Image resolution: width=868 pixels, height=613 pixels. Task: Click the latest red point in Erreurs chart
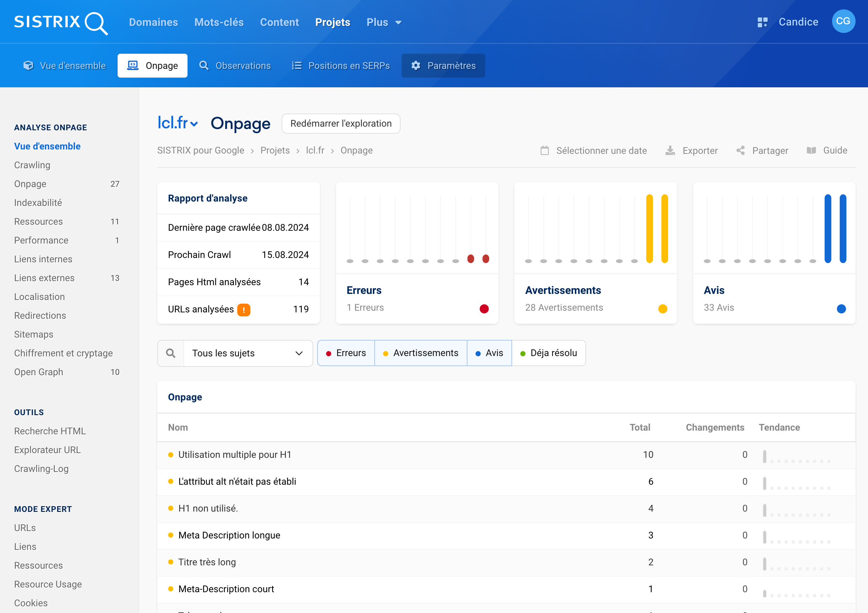486,259
